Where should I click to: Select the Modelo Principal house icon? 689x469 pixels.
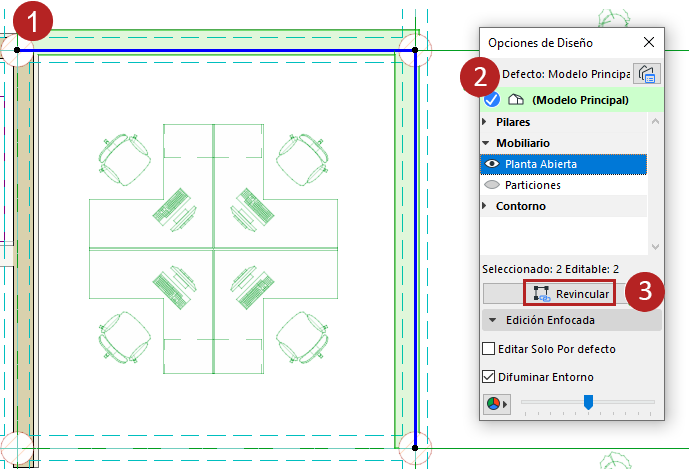pyautogui.click(x=516, y=100)
